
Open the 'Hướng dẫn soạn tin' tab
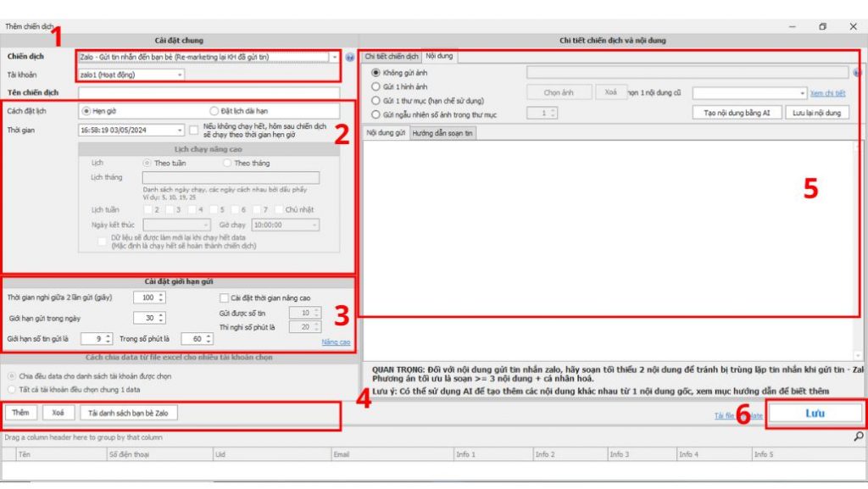pos(443,133)
